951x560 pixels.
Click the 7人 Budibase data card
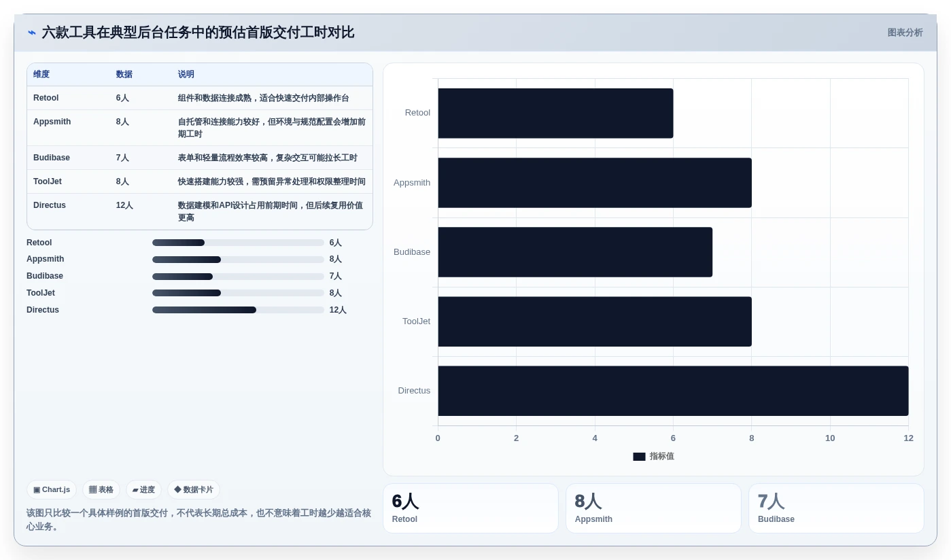[836, 508]
